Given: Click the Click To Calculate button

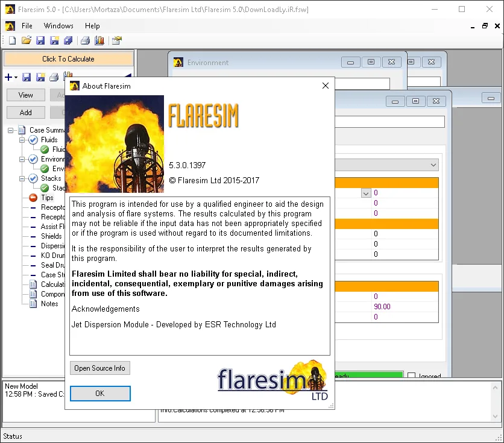Looking at the screenshot, I should tap(69, 59).
